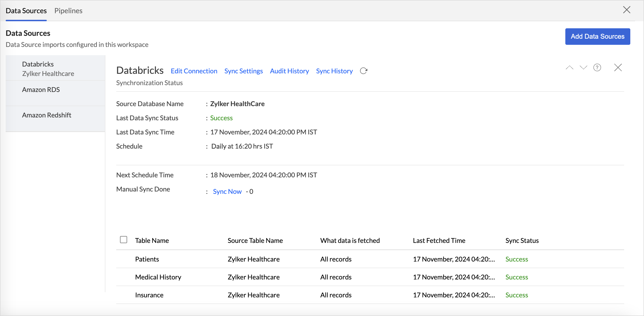
Task: Open the Sync History link
Action: 334,71
